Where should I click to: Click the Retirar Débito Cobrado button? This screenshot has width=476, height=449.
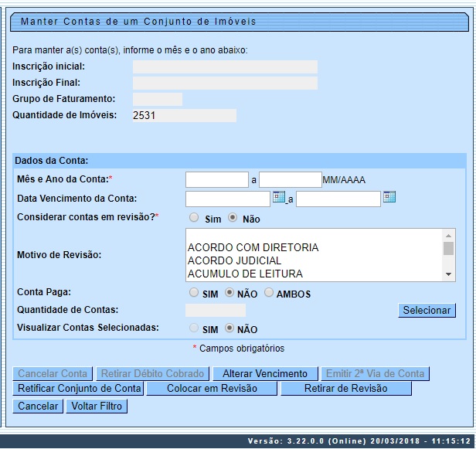click(152, 373)
